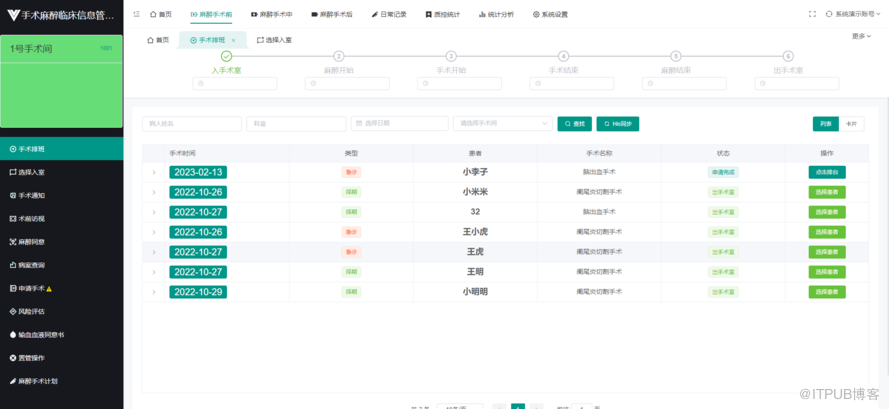Image resolution: width=889 pixels, height=409 pixels.
Task: Expand the 2023-02-13 surgery row
Action: tap(154, 172)
